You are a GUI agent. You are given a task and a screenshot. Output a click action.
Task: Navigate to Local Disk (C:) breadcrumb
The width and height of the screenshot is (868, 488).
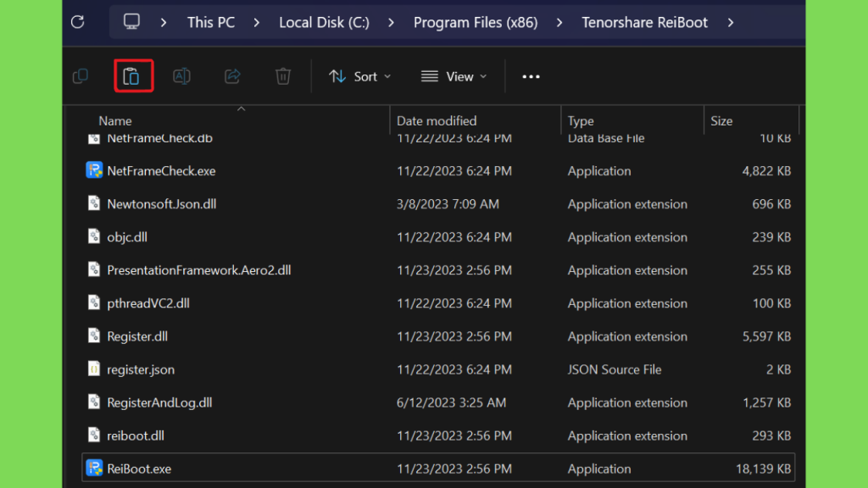pos(324,23)
